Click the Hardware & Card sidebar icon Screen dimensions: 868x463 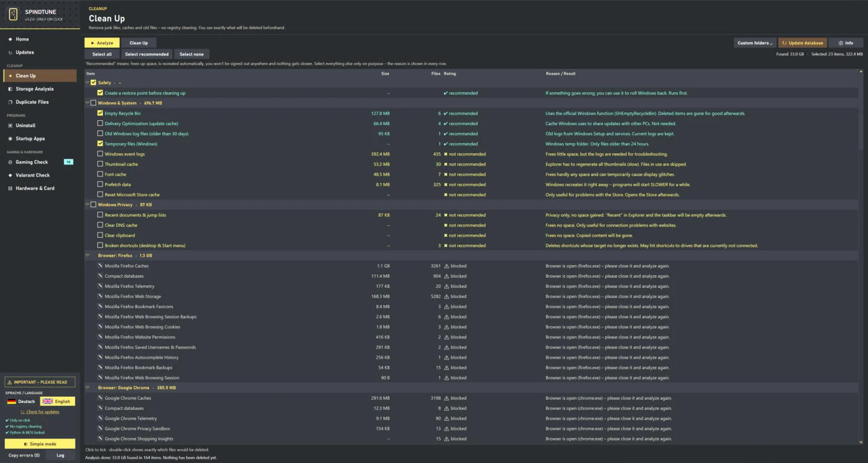[x=10, y=188]
